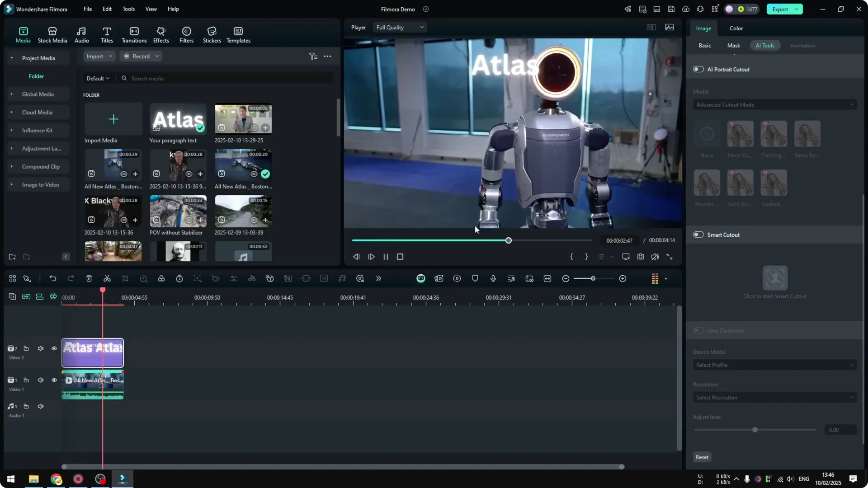Start a voiceover recording with the microphone icon
The width and height of the screenshot is (868, 488).
point(493,278)
